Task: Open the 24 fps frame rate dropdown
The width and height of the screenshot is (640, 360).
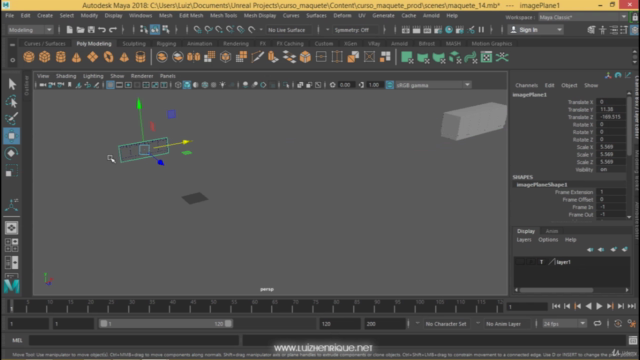Action: point(564,324)
